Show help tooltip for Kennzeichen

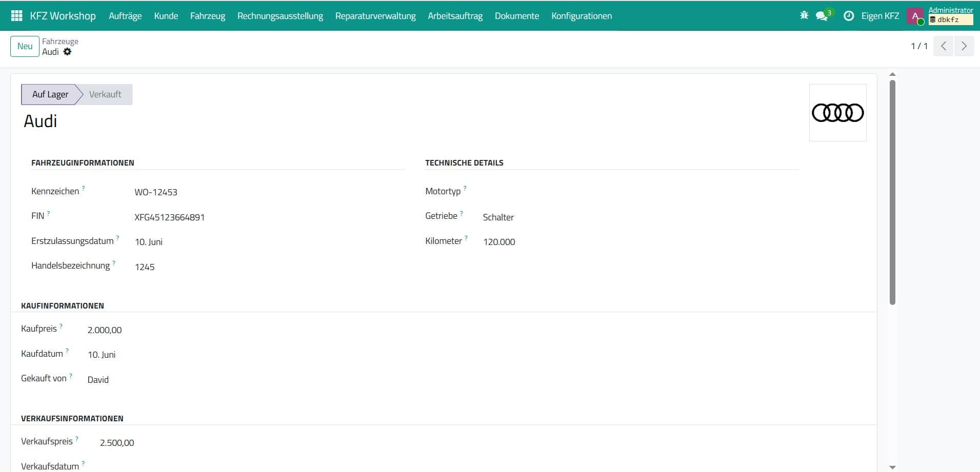click(x=84, y=188)
